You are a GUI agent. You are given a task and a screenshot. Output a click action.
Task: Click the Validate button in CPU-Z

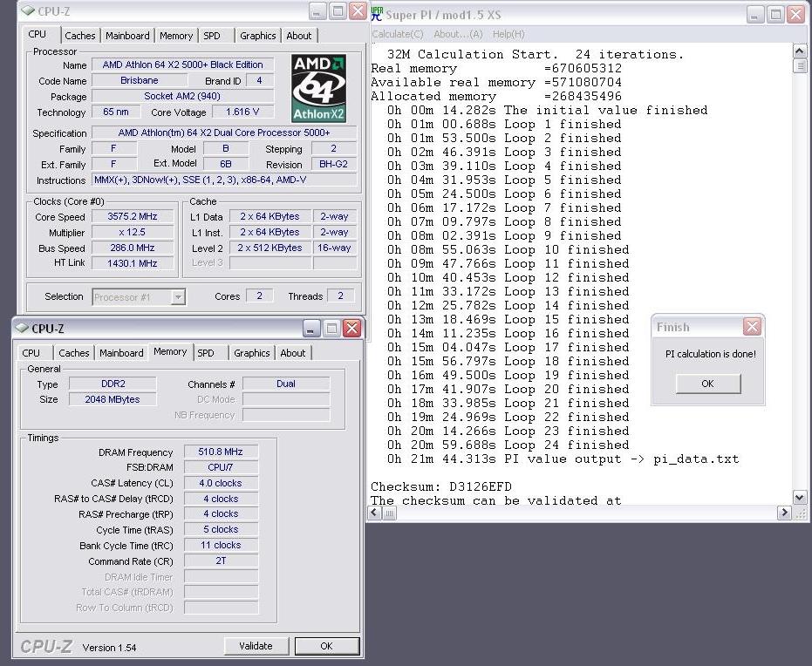[256, 646]
